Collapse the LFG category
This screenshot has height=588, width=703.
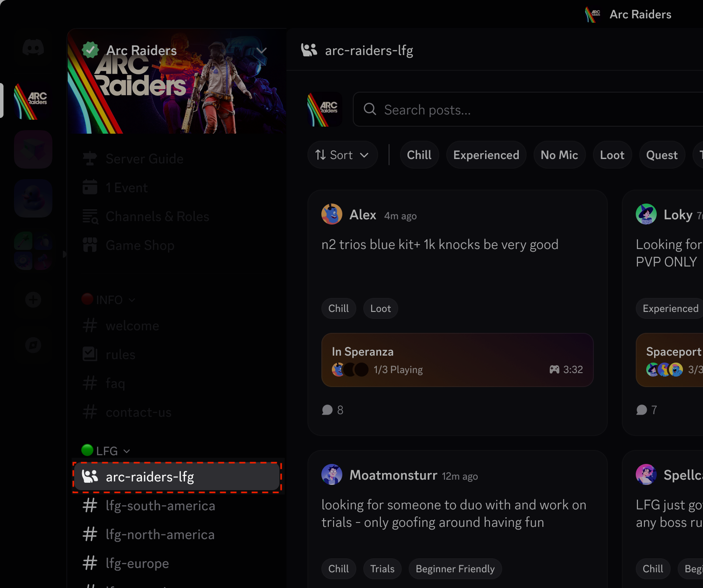(x=106, y=450)
